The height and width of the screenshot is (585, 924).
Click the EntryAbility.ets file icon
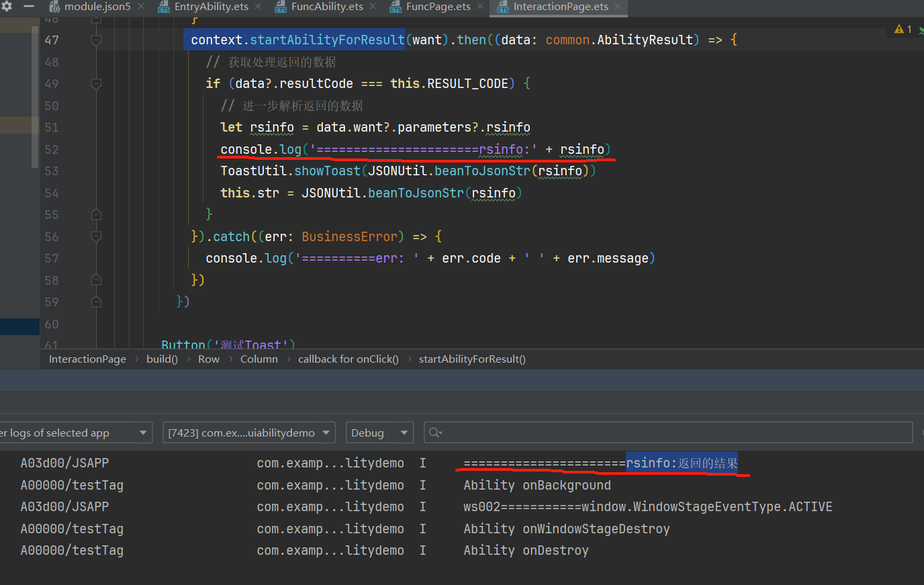coord(164,7)
